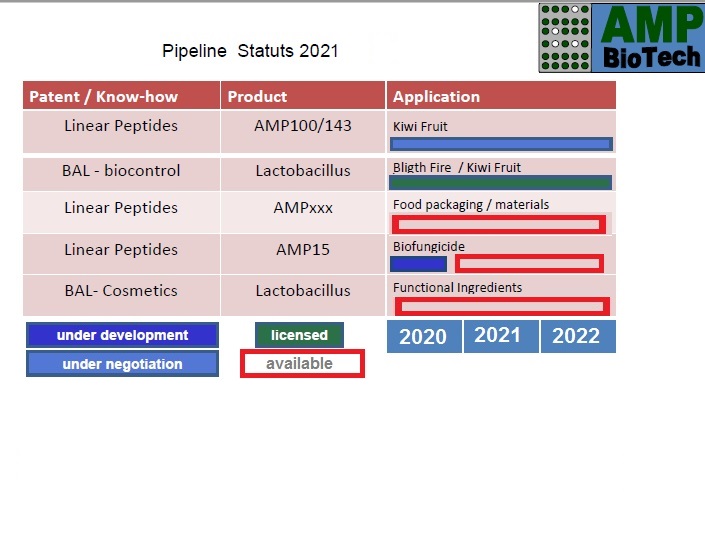Click the red outlined Biofungicide bar
Image resolution: width=705 pixels, height=541 pixels.
(x=529, y=264)
